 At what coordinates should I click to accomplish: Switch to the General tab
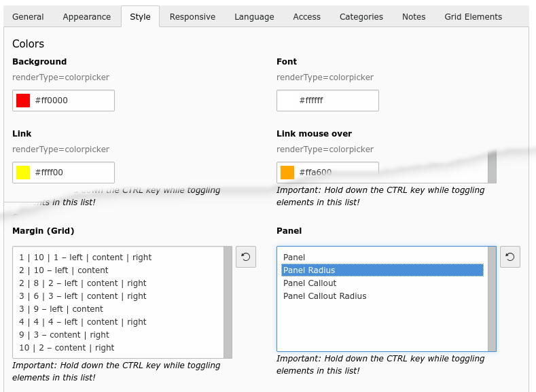click(28, 17)
